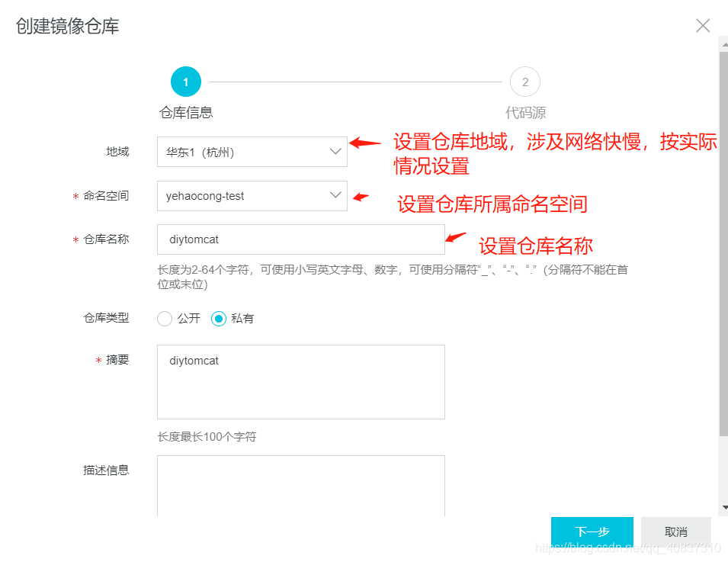The width and height of the screenshot is (728, 562).
Task: Select the 私有 repository type
Action: [x=217, y=318]
